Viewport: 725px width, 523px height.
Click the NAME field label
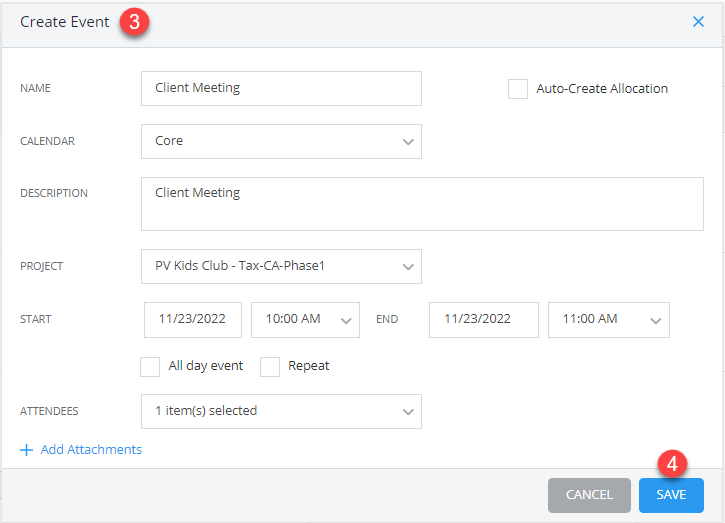35,88
